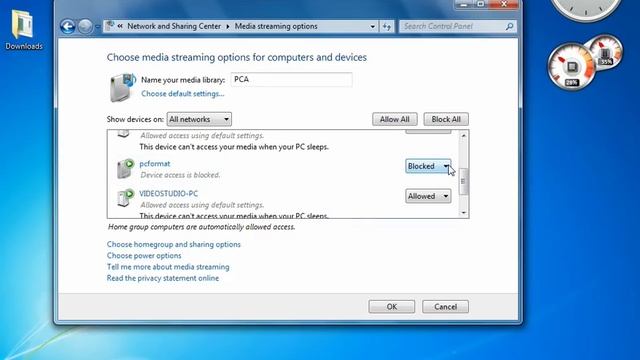This screenshot has height=360, width=640.
Task: Click 'Choose media streaming options' heading
Action: pos(237,58)
